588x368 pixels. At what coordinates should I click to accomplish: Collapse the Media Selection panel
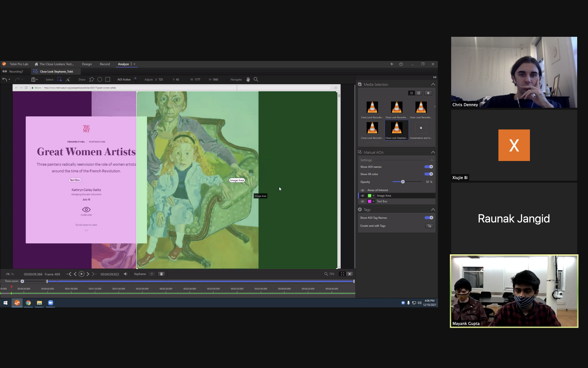tap(433, 84)
